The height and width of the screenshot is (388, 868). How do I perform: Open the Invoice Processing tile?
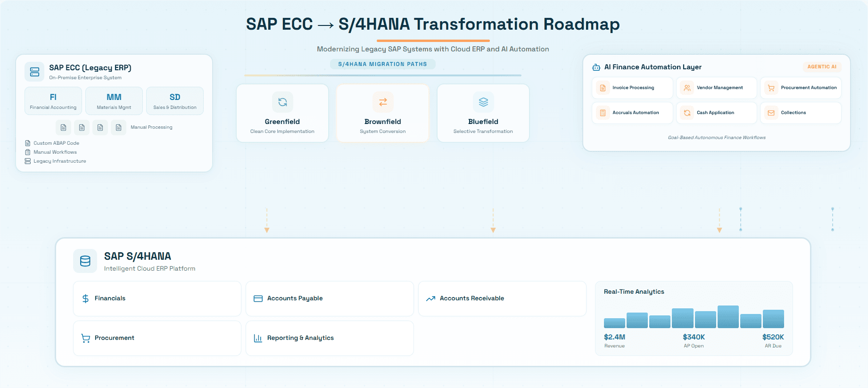[x=632, y=88]
